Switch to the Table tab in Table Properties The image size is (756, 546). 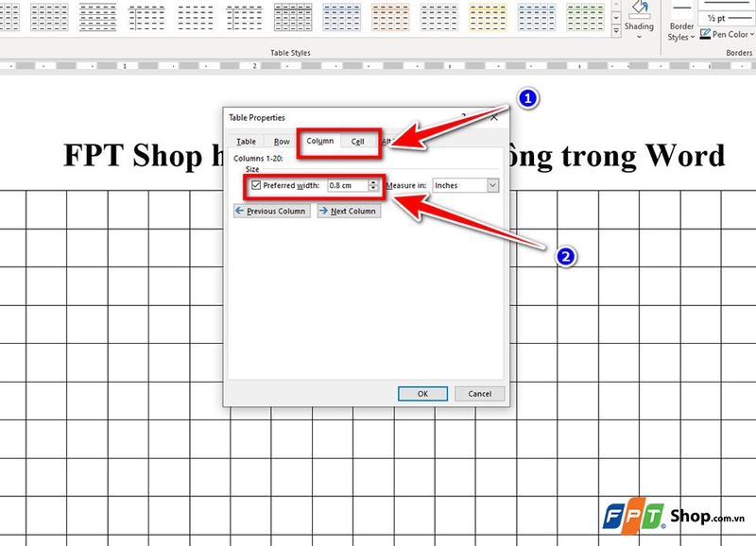point(246,141)
